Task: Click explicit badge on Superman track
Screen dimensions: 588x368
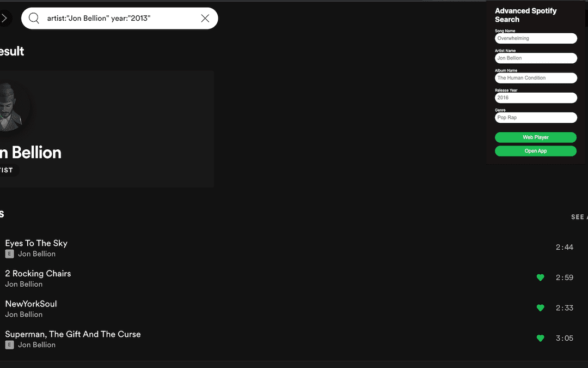Action: pos(9,345)
